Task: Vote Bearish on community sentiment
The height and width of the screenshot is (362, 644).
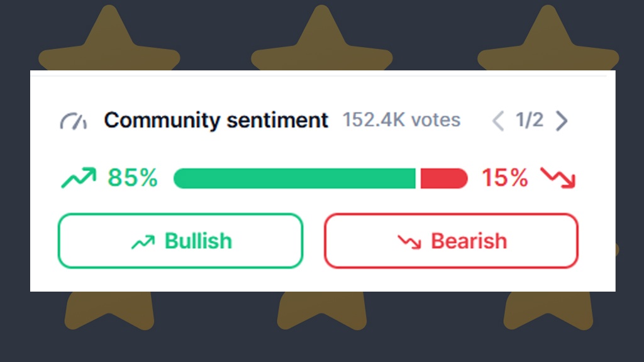Action: 451,241
